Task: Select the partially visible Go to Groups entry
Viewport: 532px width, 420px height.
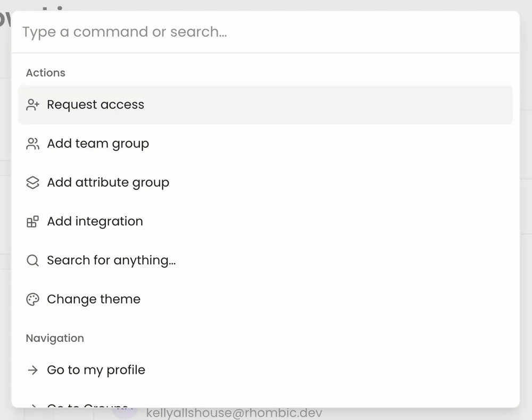Action: 88,405
